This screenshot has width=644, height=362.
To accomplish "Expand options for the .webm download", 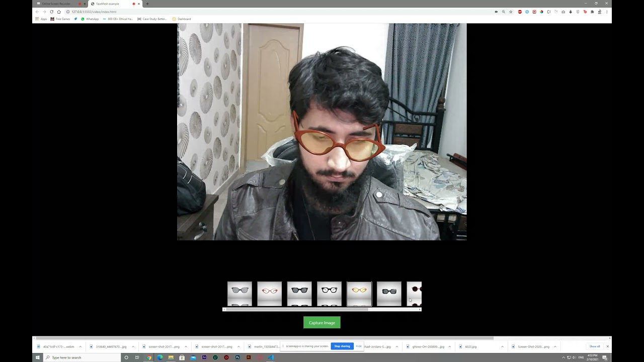I will [80, 346].
